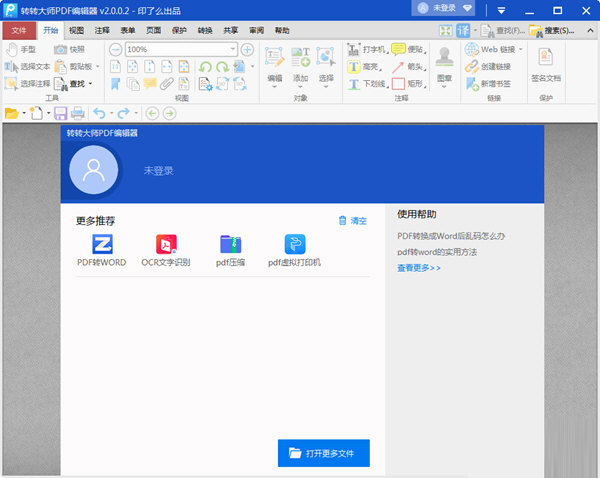Viewport: 600px width, 478px height.
Task: Follow the 查看更多>> link
Action: click(x=418, y=268)
